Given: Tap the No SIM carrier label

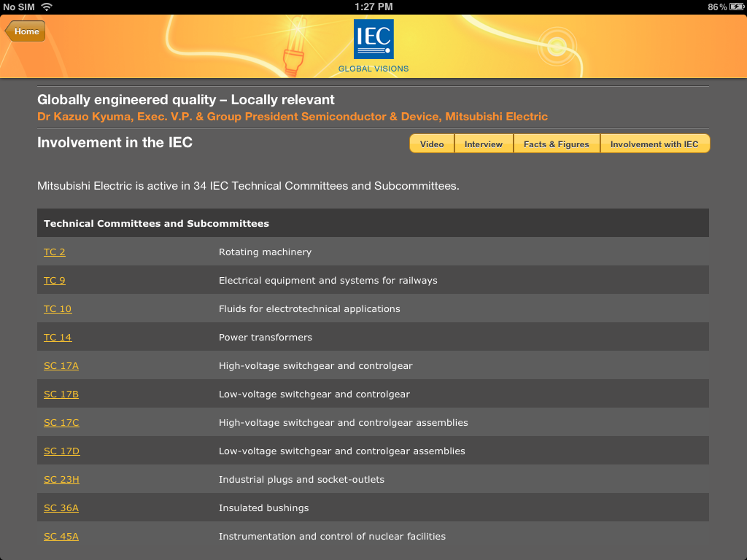Looking at the screenshot, I should coord(19,7).
